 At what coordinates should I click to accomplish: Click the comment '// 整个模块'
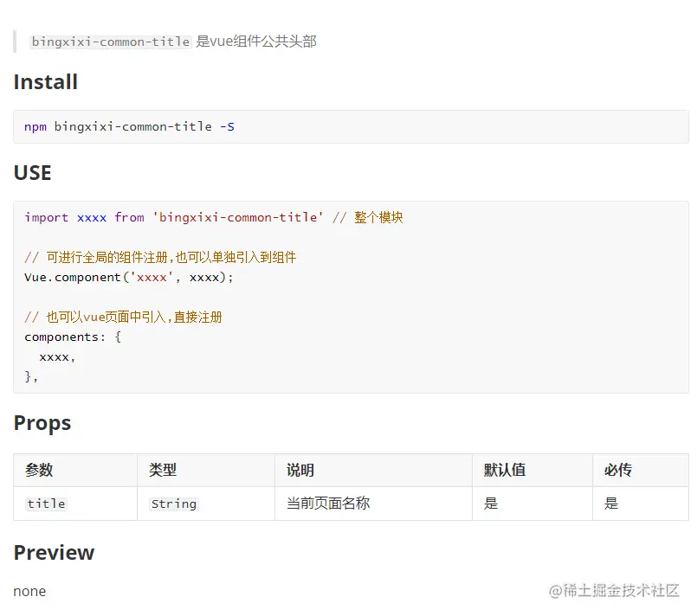coord(368,217)
